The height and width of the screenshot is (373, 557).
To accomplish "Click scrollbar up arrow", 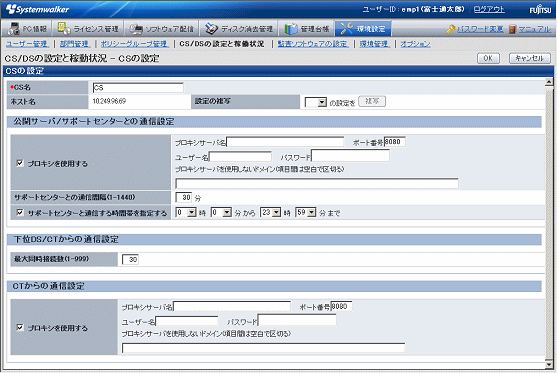I will [x=549, y=82].
